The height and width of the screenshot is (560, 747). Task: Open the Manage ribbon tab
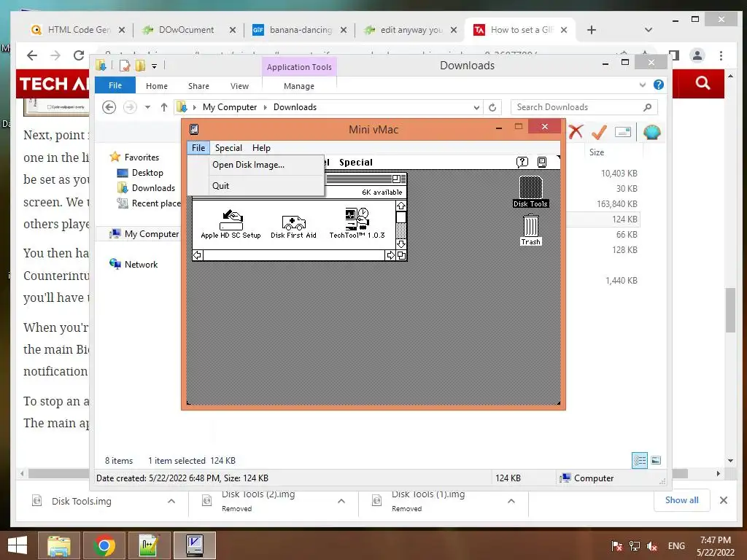[x=299, y=86]
